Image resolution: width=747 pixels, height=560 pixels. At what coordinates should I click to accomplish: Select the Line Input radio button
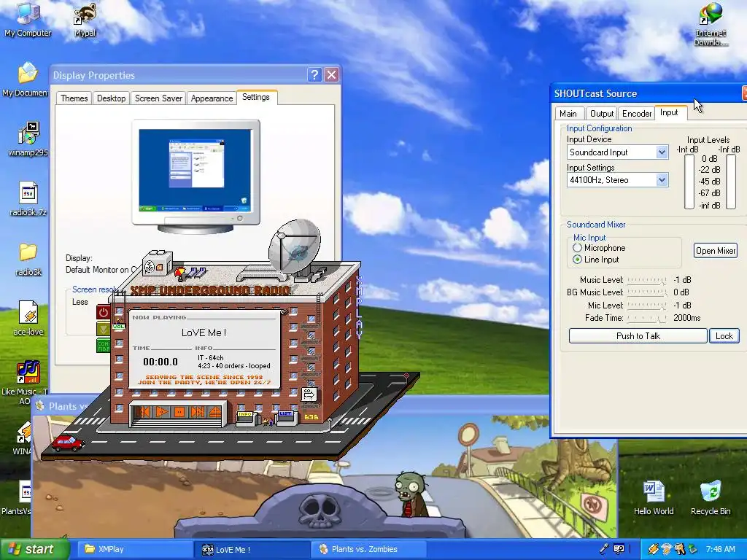point(578,260)
